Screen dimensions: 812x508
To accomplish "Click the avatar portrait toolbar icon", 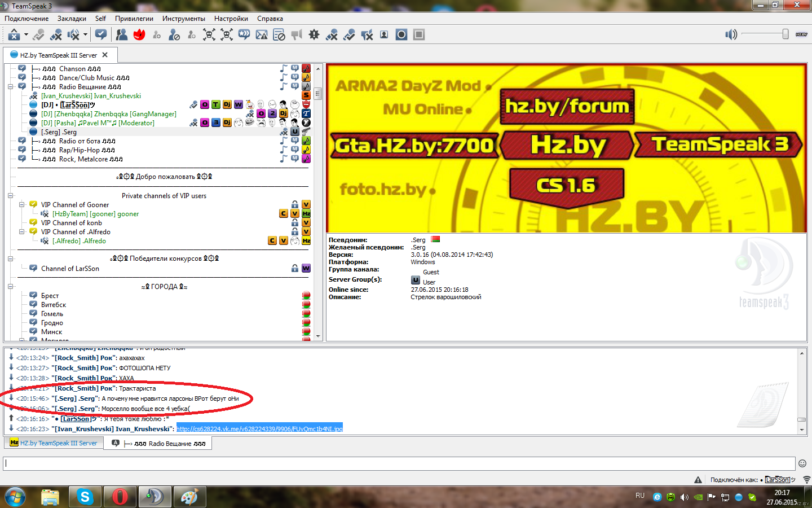I will tap(384, 34).
